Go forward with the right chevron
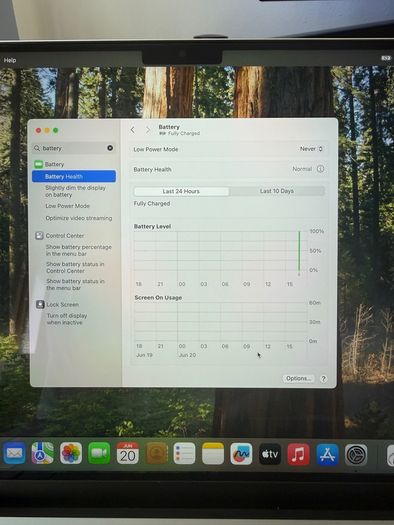394x525 pixels. tap(148, 130)
